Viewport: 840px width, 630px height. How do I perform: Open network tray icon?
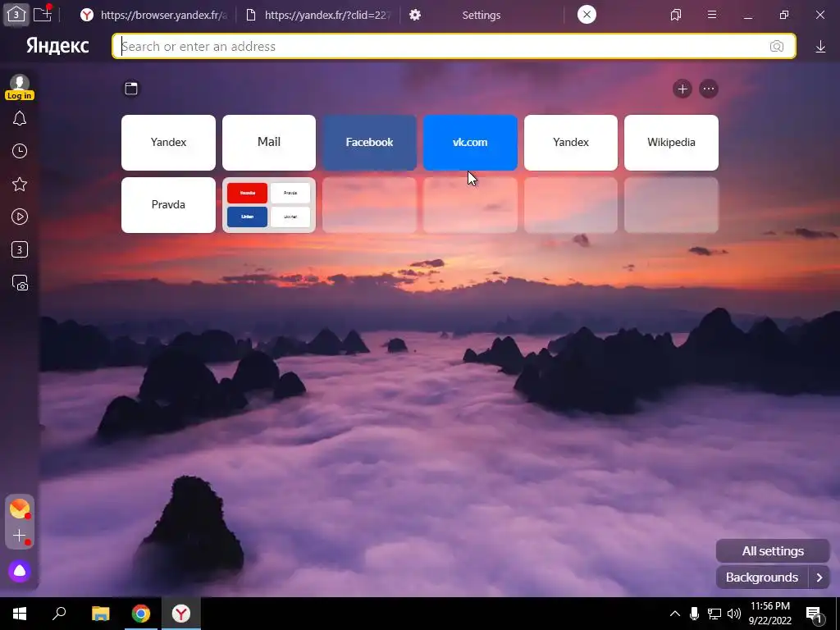point(714,614)
